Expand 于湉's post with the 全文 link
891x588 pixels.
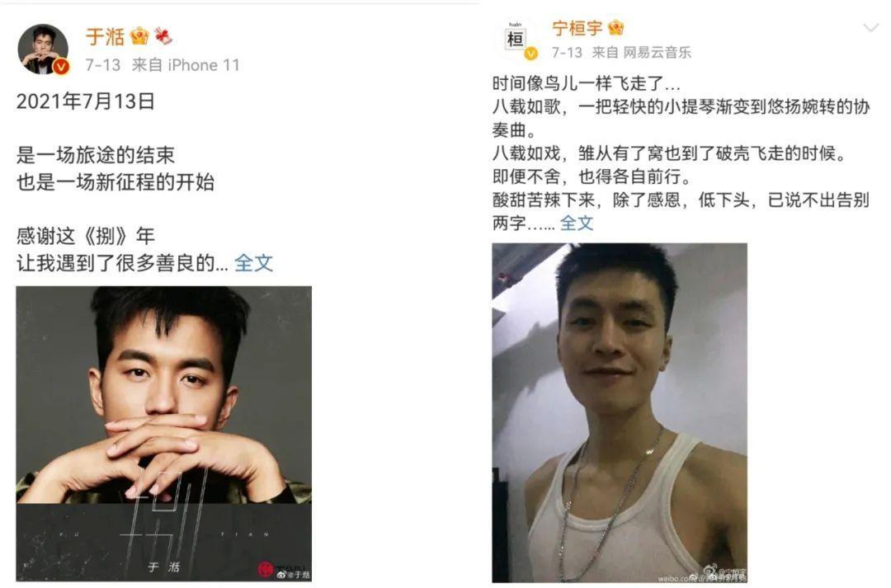(x=253, y=263)
